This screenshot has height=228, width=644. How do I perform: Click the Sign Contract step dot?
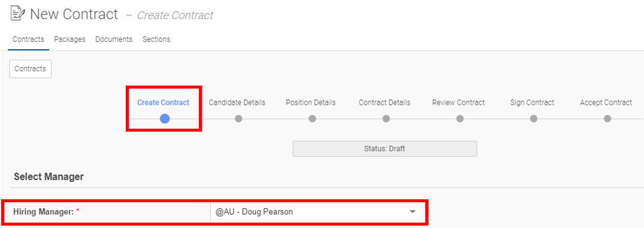(534, 118)
